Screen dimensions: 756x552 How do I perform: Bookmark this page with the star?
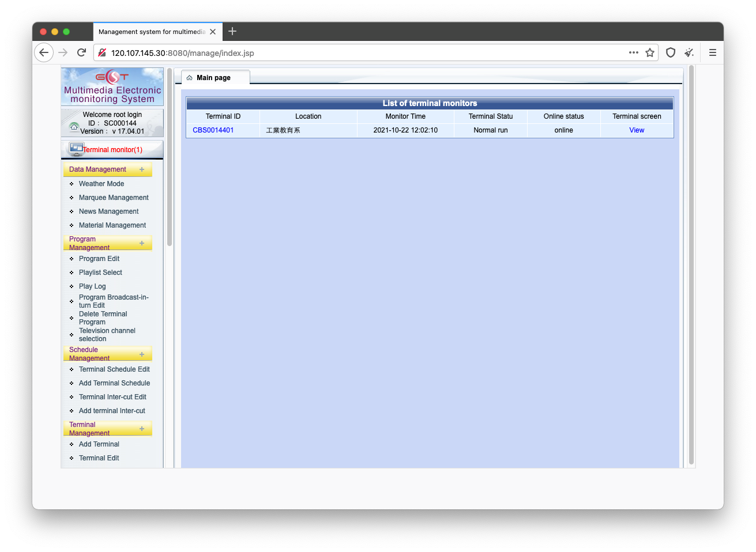[650, 52]
